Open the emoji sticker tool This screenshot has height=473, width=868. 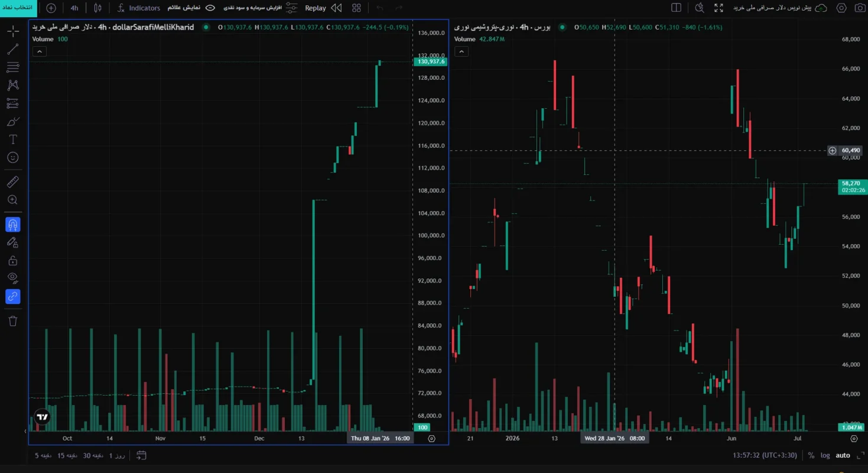click(x=12, y=158)
